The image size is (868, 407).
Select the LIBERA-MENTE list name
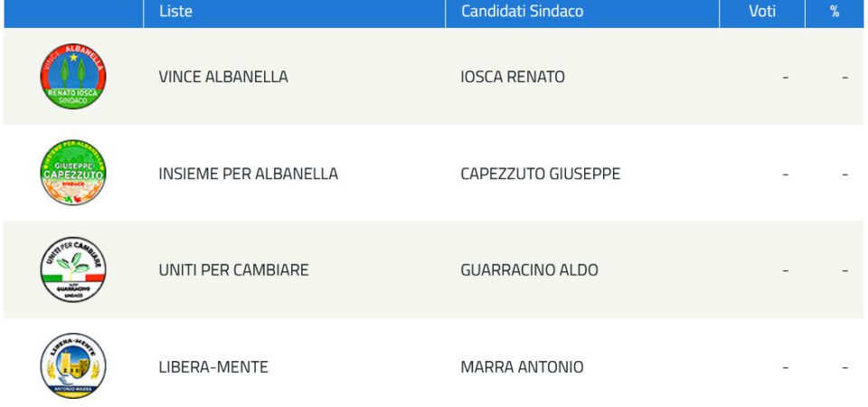[x=213, y=367]
